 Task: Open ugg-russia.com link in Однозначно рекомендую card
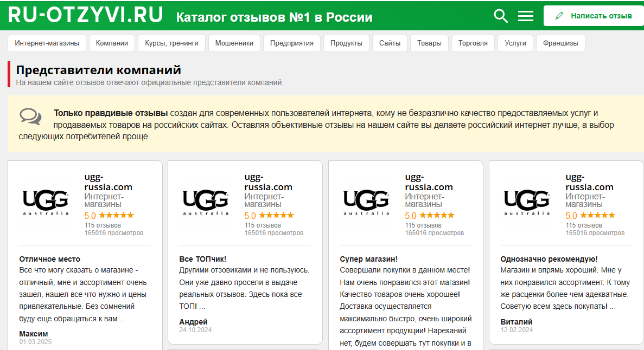(589, 182)
